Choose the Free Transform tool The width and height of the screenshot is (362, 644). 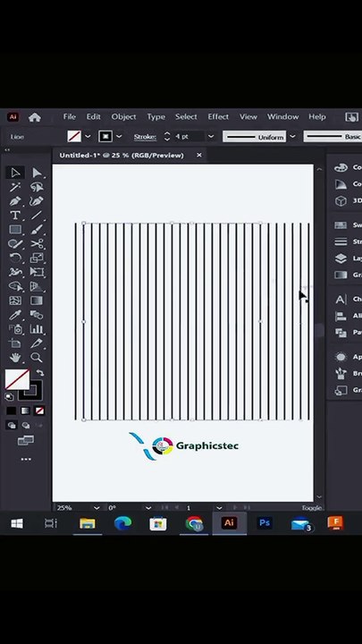click(x=37, y=272)
